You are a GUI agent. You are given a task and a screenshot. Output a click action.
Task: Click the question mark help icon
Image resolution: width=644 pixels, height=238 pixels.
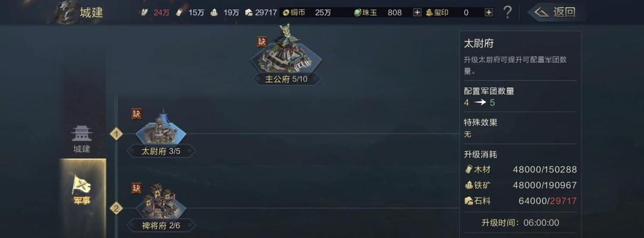[x=507, y=12]
